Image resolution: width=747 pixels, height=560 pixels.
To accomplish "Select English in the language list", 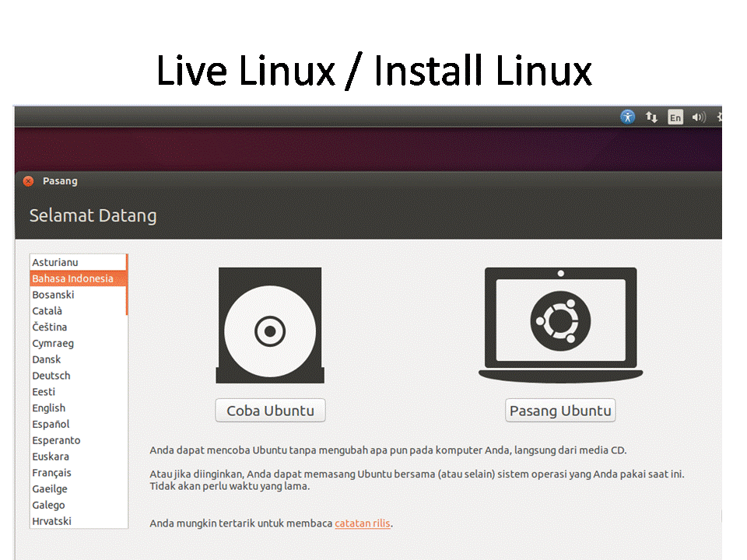I will [79, 408].
